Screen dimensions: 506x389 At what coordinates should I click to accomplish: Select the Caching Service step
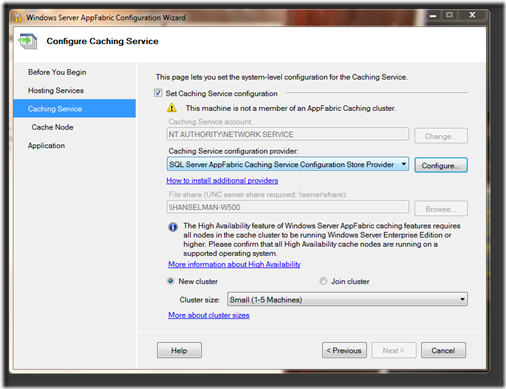coord(75,108)
